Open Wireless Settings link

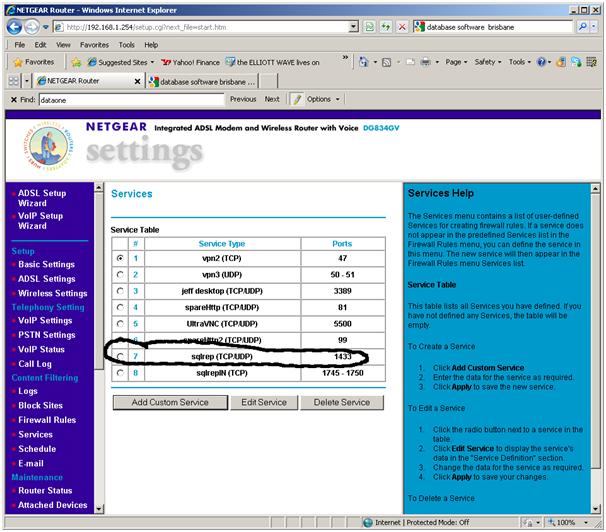[x=53, y=293]
